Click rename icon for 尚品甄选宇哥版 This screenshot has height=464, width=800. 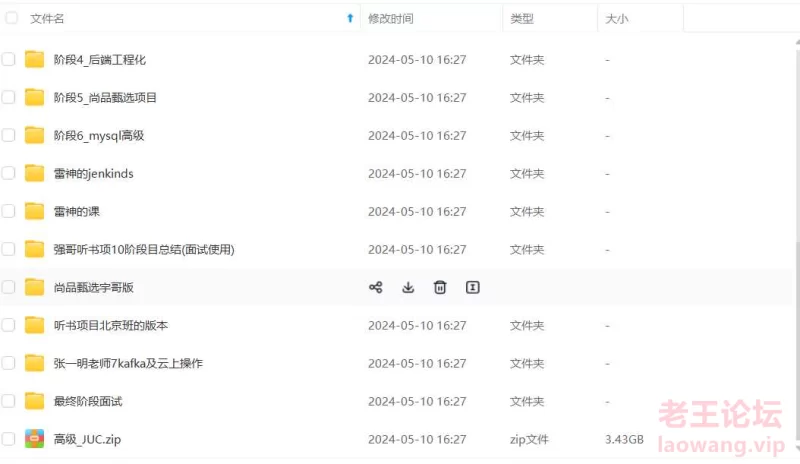tap(472, 287)
